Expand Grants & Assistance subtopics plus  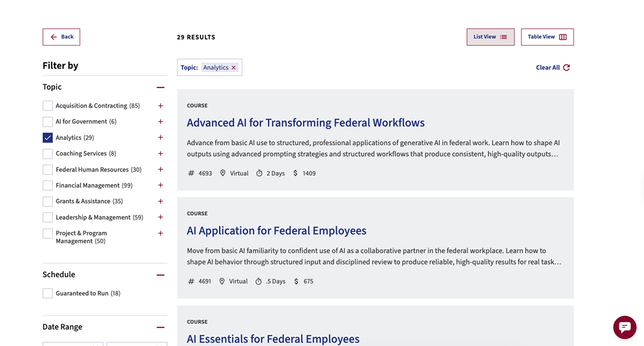click(x=161, y=201)
